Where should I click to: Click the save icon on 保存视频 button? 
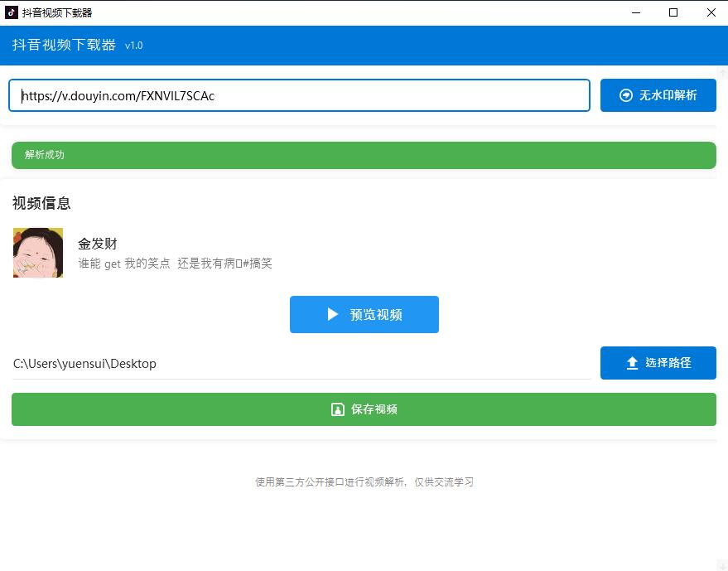coord(337,409)
